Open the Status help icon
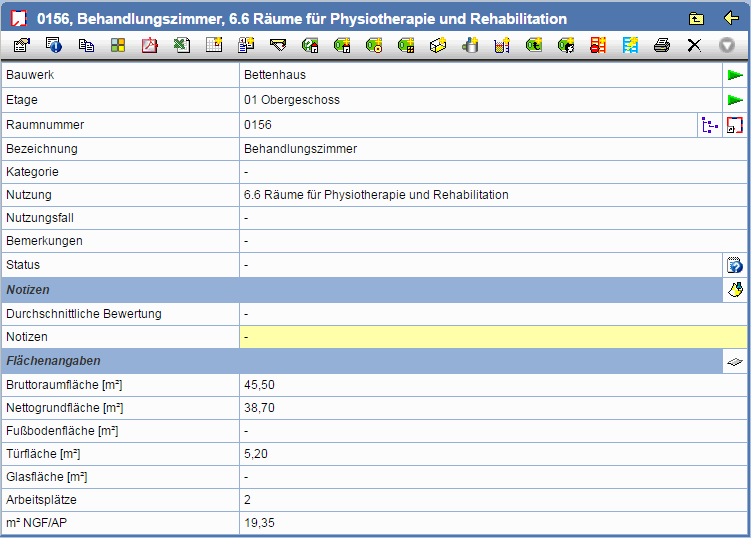751x538 pixels. point(736,265)
